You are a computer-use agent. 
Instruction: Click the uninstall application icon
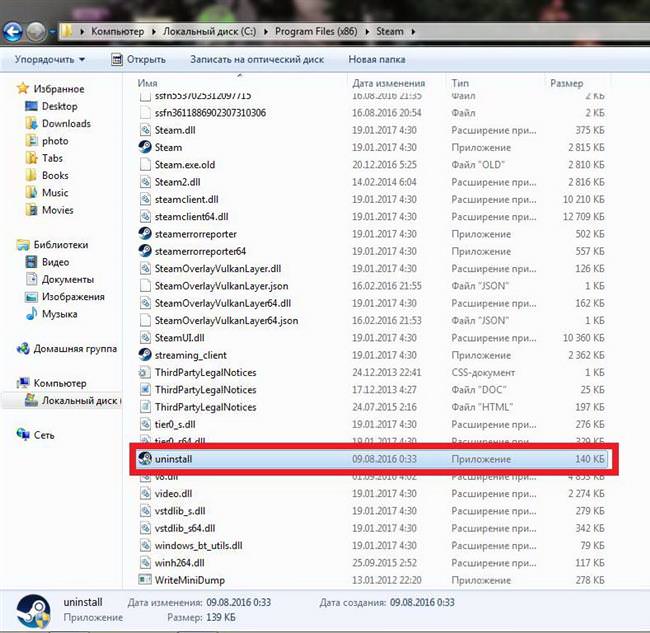click(x=145, y=459)
